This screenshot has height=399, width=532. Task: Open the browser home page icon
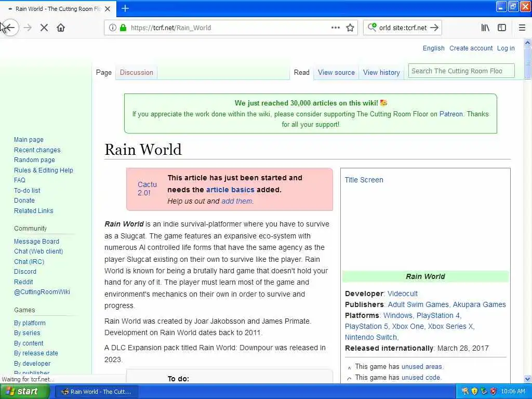pos(61,28)
